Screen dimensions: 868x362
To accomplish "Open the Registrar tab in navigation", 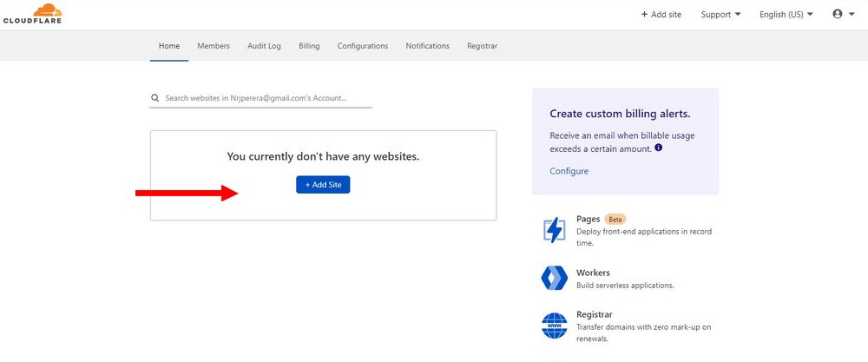I will tap(482, 46).
